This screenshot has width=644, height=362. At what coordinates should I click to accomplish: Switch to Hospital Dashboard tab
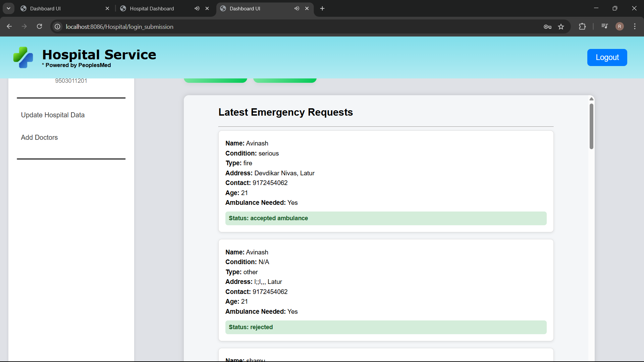152,8
